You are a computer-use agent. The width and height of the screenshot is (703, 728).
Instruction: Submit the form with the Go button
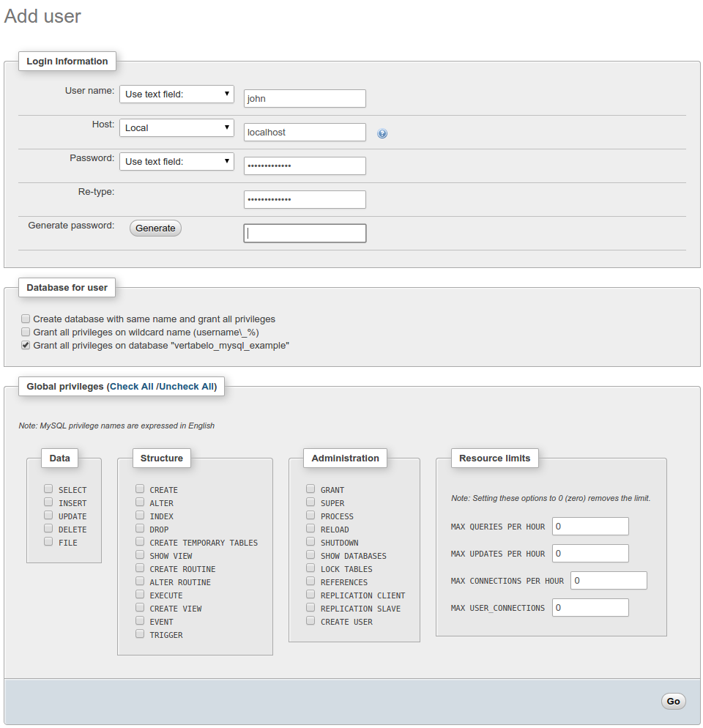673,701
